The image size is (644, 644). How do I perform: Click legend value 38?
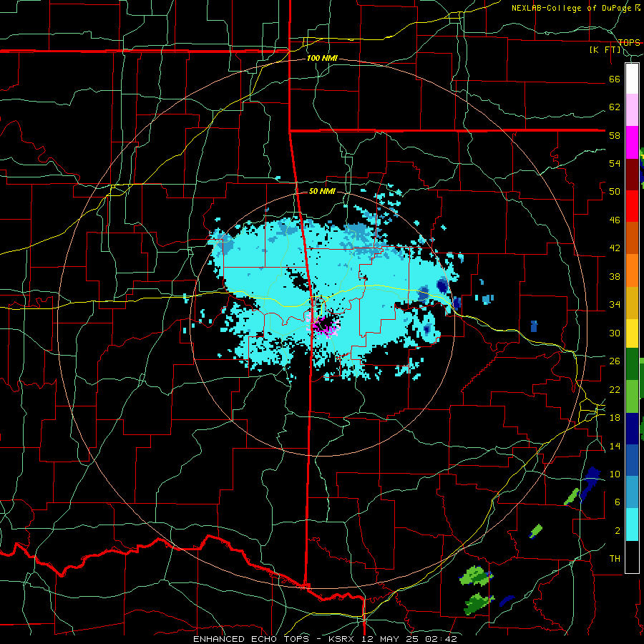tap(615, 277)
